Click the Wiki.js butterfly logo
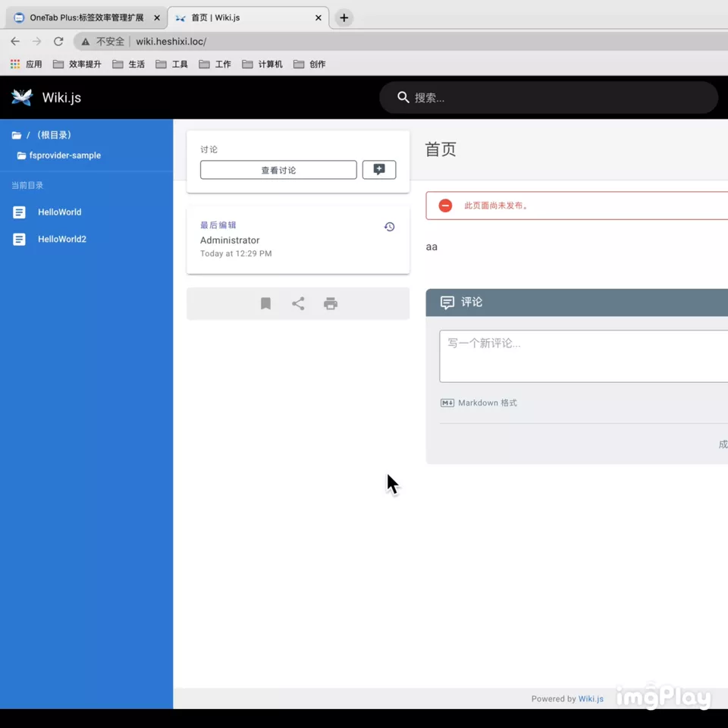The height and width of the screenshot is (728, 728). [22, 97]
